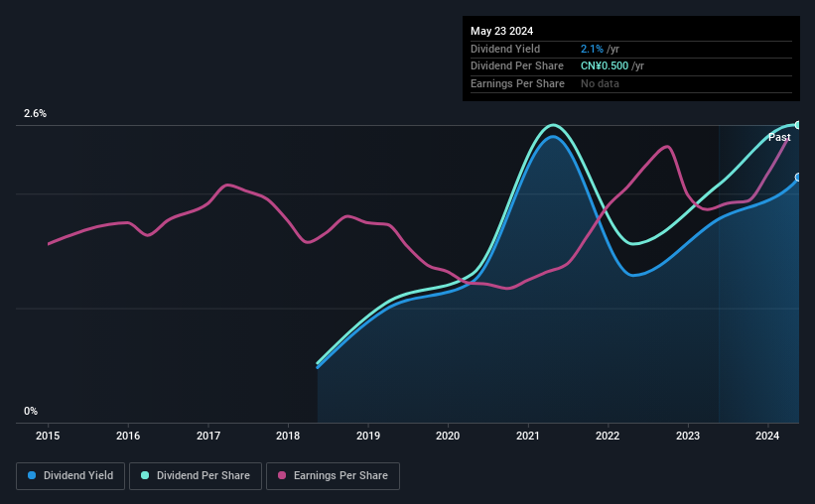Click the blue endpoint marker on Dividend Yield line
This screenshot has width=815, height=504.
click(798, 178)
